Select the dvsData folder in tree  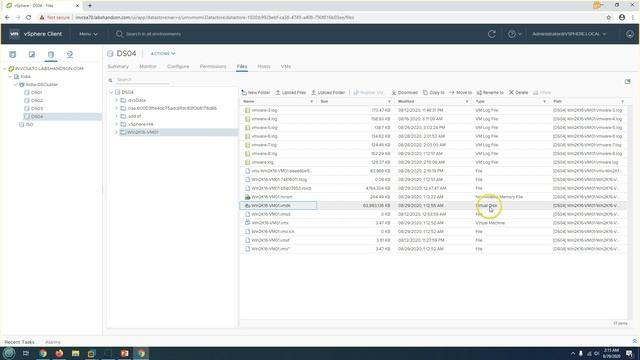[136, 100]
